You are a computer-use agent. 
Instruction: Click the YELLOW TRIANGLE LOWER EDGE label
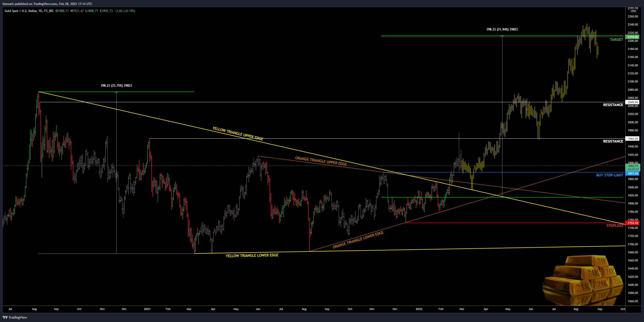(x=252, y=255)
